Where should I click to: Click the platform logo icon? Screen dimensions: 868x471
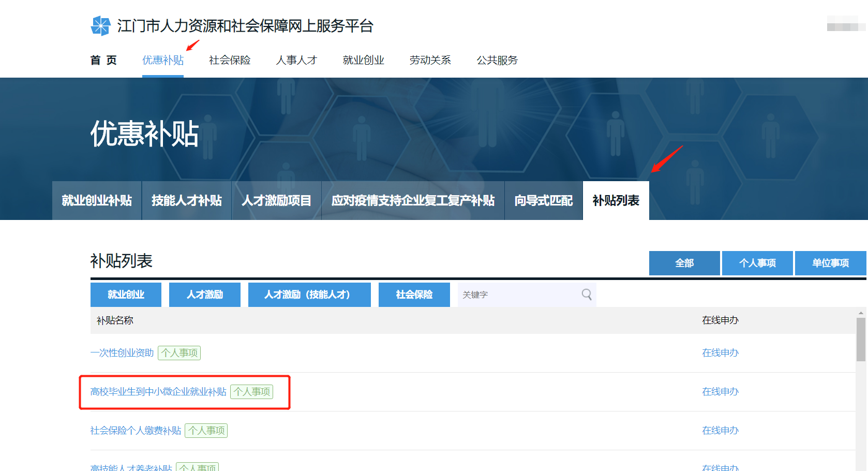99,25
